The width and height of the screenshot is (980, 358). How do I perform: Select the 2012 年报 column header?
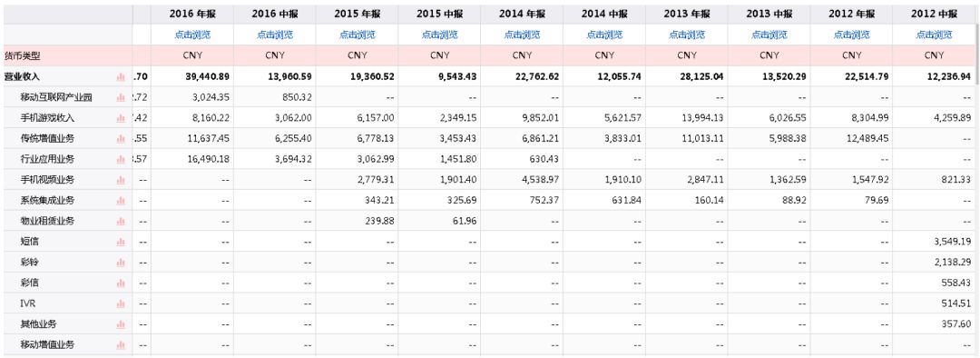[852, 15]
